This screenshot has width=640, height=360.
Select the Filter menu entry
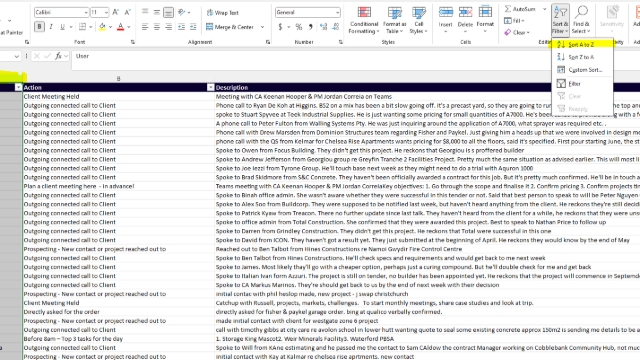[x=582, y=84]
